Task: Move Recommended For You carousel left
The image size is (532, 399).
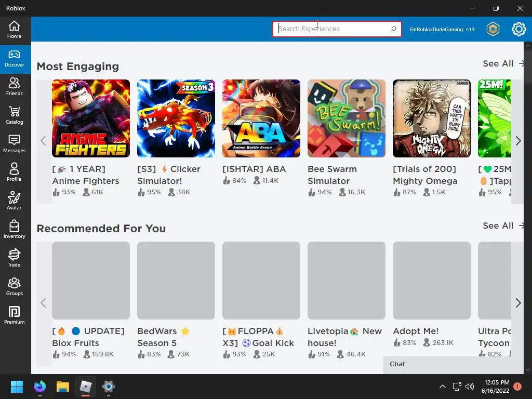Action: [43, 303]
